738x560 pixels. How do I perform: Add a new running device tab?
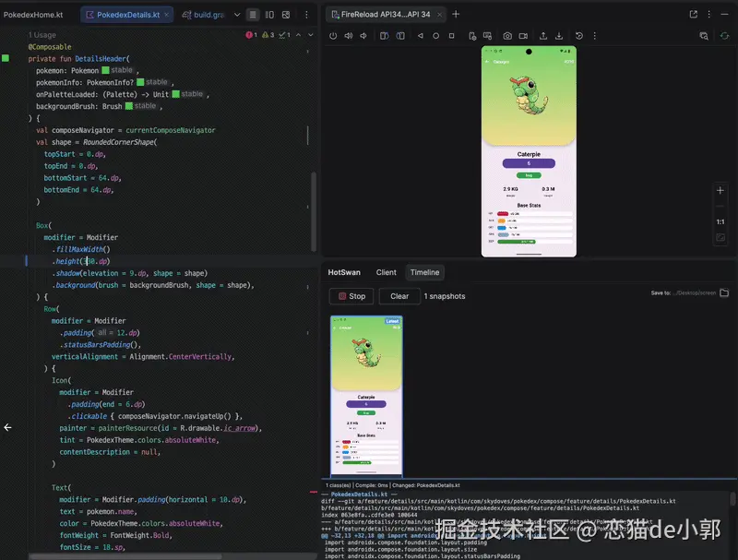tap(456, 14)
